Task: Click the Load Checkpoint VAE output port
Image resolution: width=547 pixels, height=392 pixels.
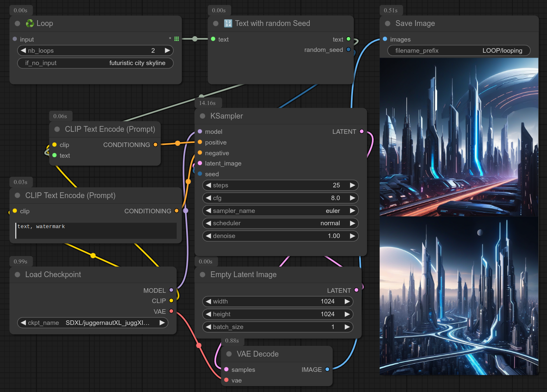Action: coord(171,311)
